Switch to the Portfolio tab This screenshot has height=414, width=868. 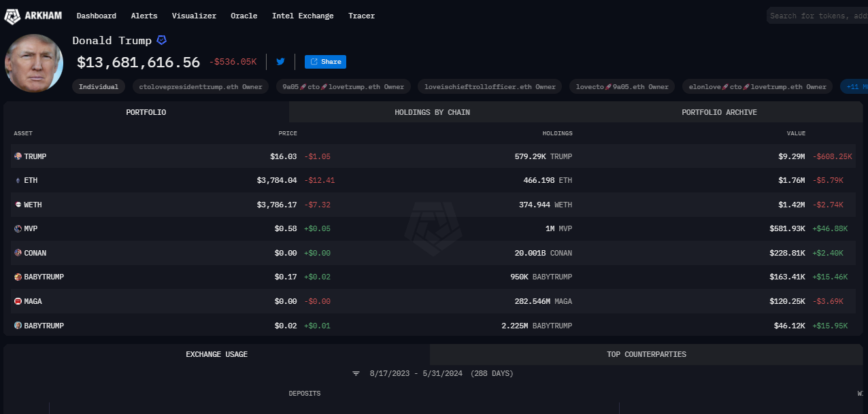point(146,112)
